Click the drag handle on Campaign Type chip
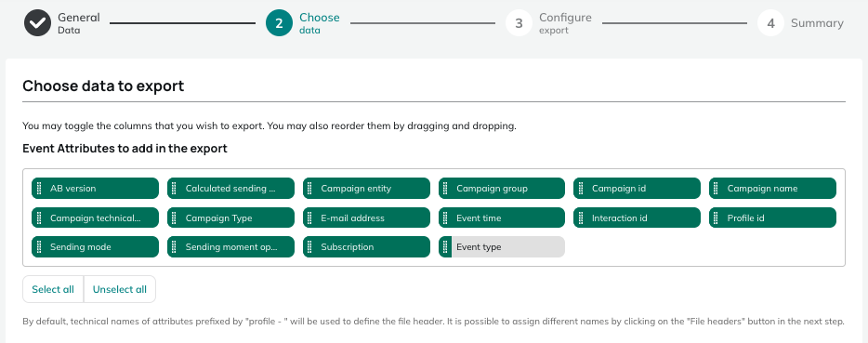The height and width of the screenshot is (343, 868). point(175,218)
